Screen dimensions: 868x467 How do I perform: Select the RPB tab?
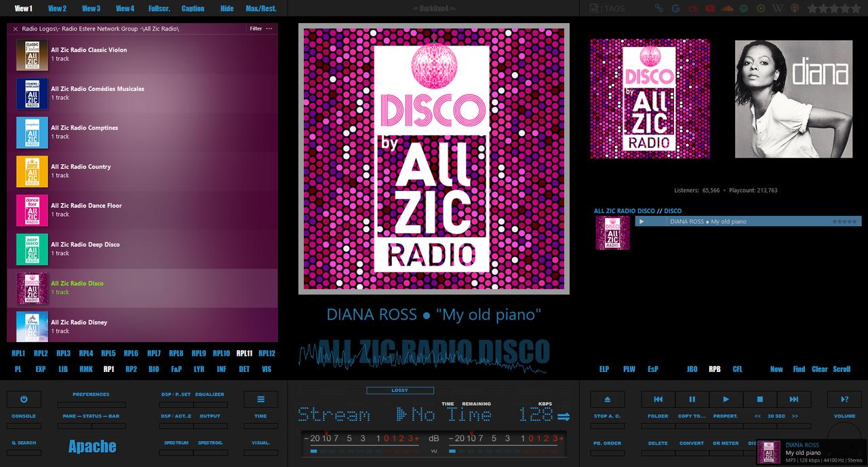tap(715, 369)
